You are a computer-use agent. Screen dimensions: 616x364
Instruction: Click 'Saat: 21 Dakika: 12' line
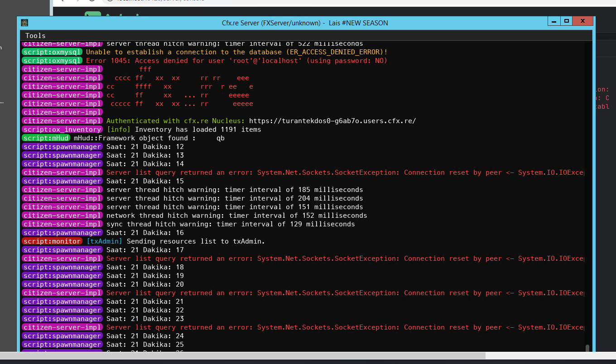pyautogui.click(x=145, y=147)
